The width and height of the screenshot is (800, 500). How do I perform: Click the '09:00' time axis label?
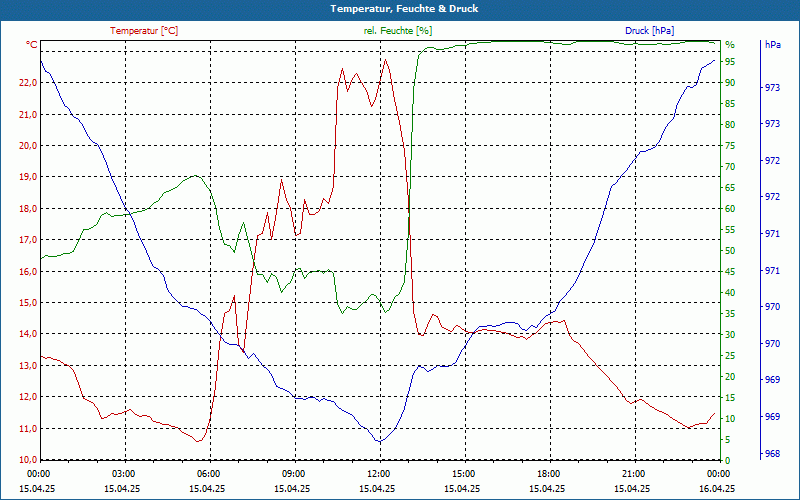[292, 473]
